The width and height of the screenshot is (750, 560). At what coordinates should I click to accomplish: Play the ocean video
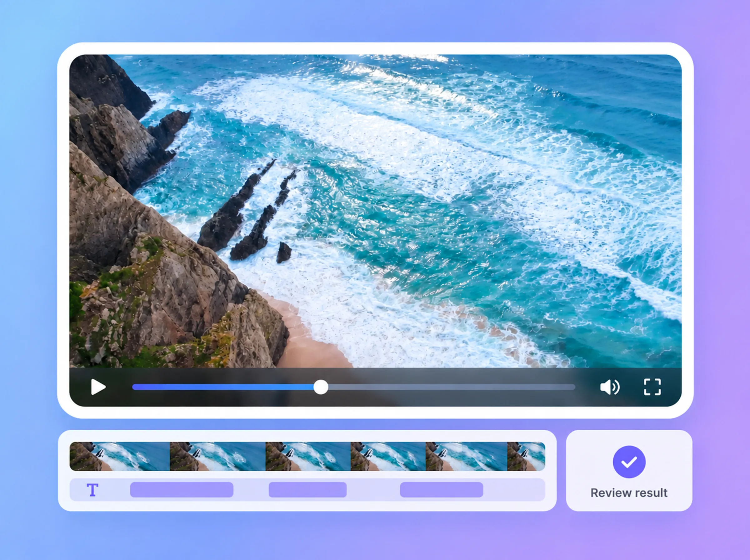click(98, 387)
